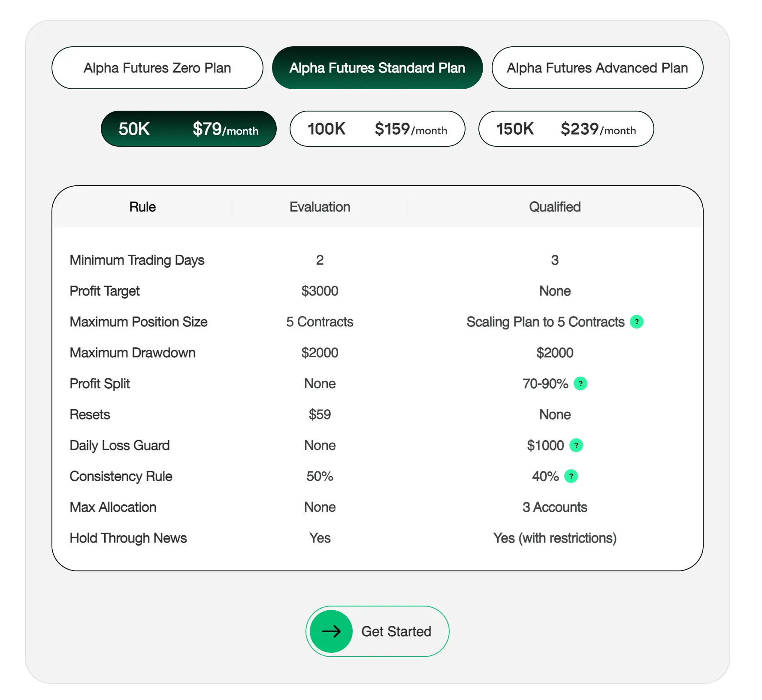Click the Hold Through News row label
Viewport: 762px width, 700px height.
(128, 538)
